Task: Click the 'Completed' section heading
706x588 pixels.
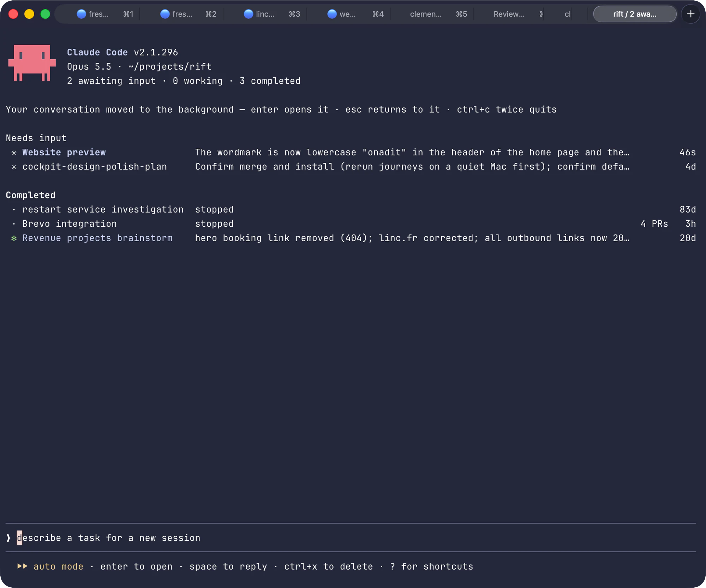Action: pos(31,195)
